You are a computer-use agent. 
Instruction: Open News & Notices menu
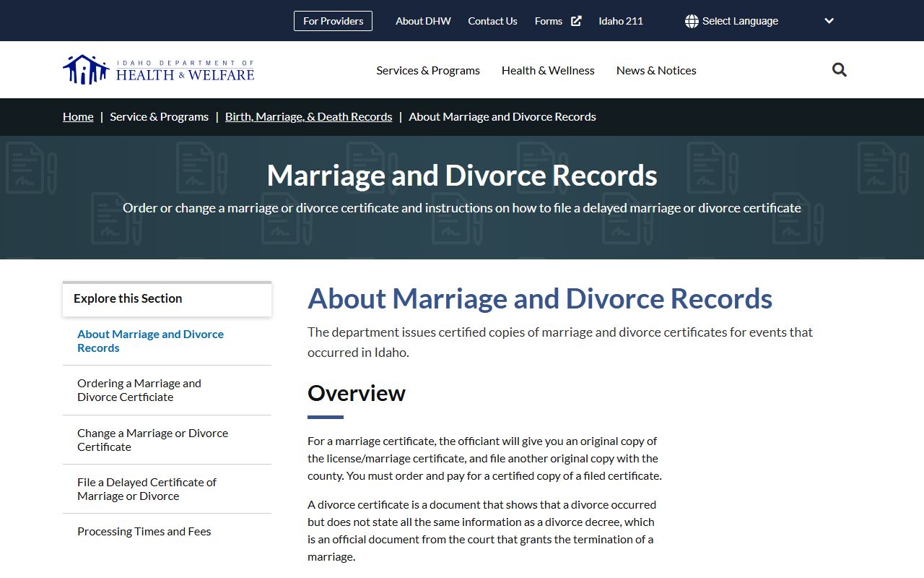[x=656, y=70]
